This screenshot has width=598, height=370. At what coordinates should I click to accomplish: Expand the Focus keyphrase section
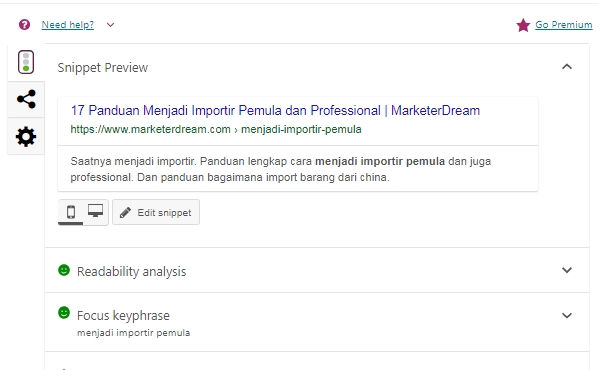pyautogui.click(x=567, y=316)
